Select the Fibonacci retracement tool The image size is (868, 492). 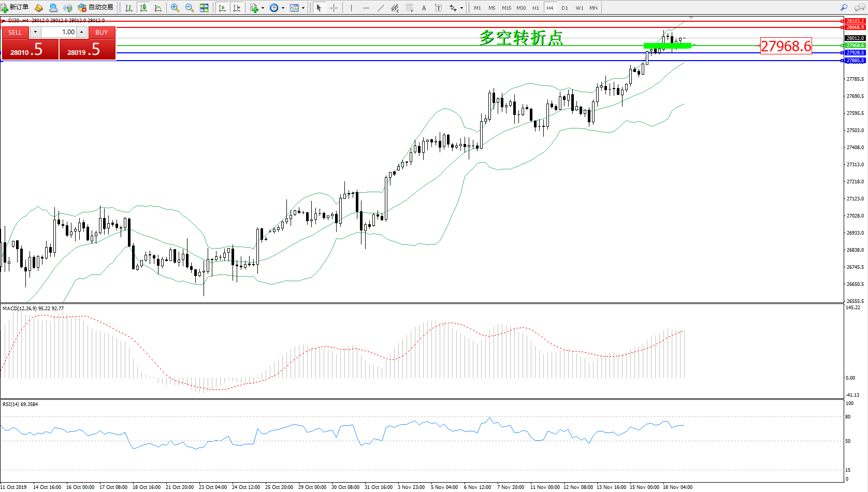(x=410, y=8)
